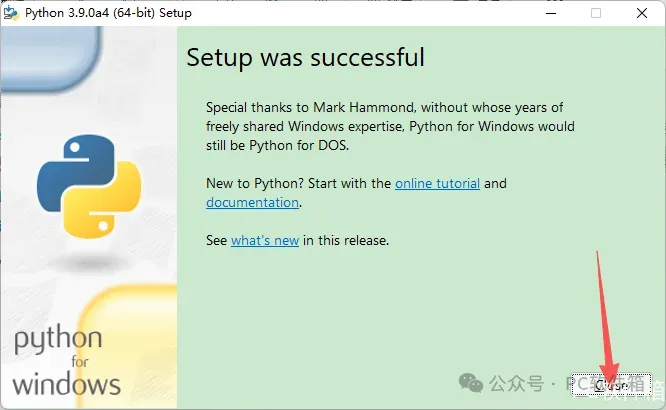Screen dimensions: 666x410
Task: Click the Python installer icon in title bar
Action: coord(11,13)
